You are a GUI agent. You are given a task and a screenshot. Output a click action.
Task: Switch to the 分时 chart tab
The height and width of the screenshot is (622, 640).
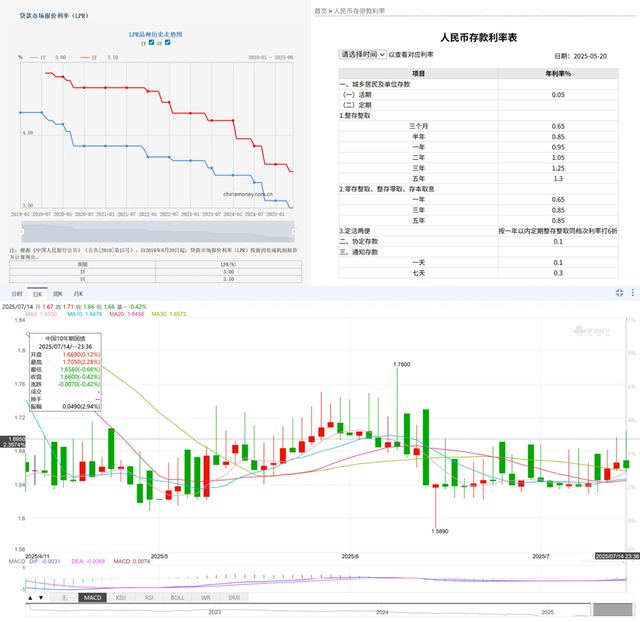pos(17,294)
